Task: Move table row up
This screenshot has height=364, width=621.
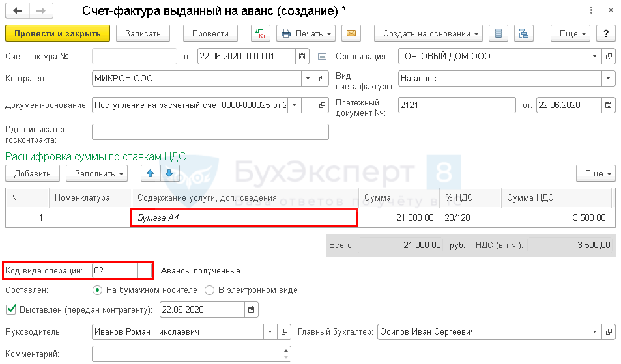Action: tap(151, 174)
